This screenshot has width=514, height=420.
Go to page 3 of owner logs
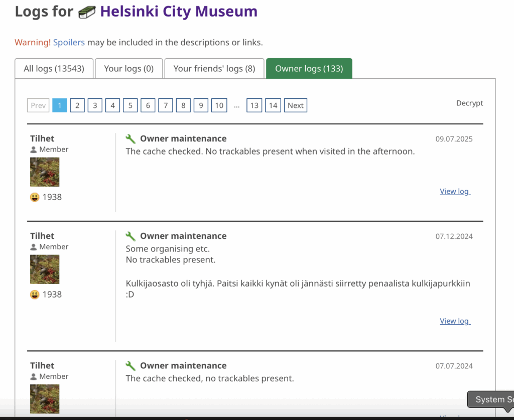pyautogui.click(x=95, y=105)
